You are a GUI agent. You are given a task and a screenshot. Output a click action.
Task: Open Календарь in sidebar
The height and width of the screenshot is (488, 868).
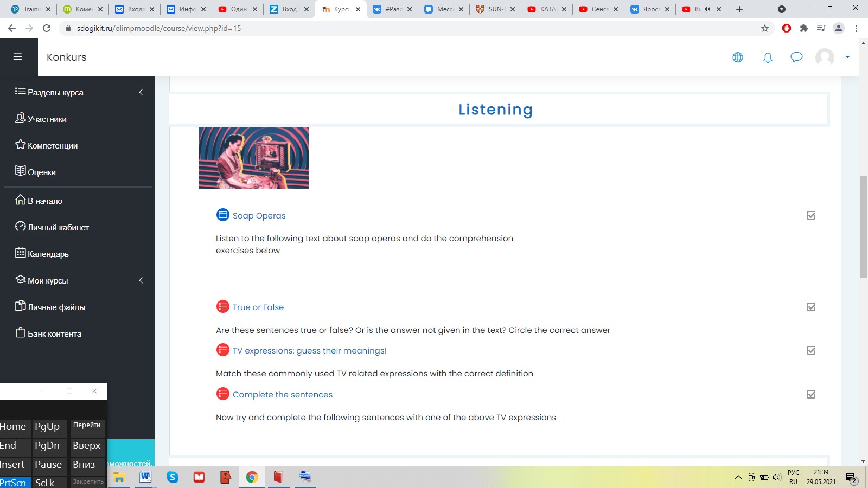click(x=48, y=254)
